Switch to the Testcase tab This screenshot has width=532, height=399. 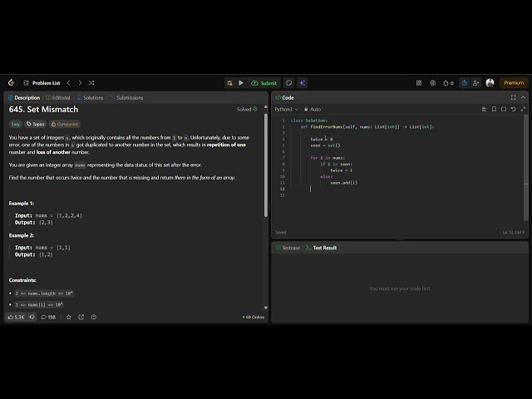(288, 248)
